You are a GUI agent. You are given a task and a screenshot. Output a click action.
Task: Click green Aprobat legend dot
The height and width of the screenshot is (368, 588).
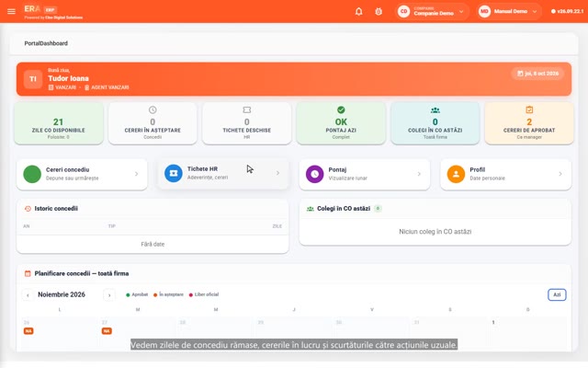coord(128,294)
